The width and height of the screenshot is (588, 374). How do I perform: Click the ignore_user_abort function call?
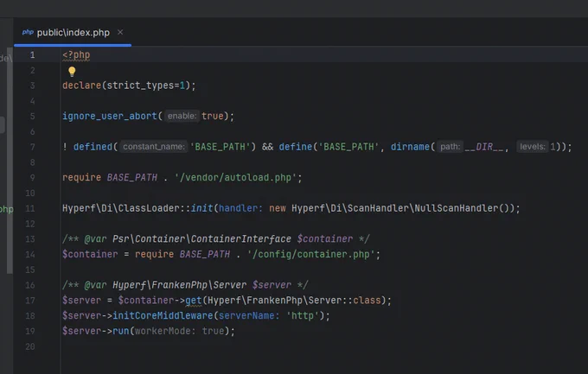pyautogui.click(x=110, y=116)
